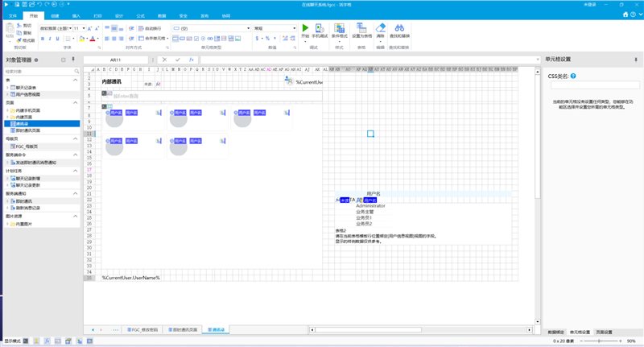The image size is (644, 347).
Task: Click the percent % number format icon
Action: pos(267,38)
